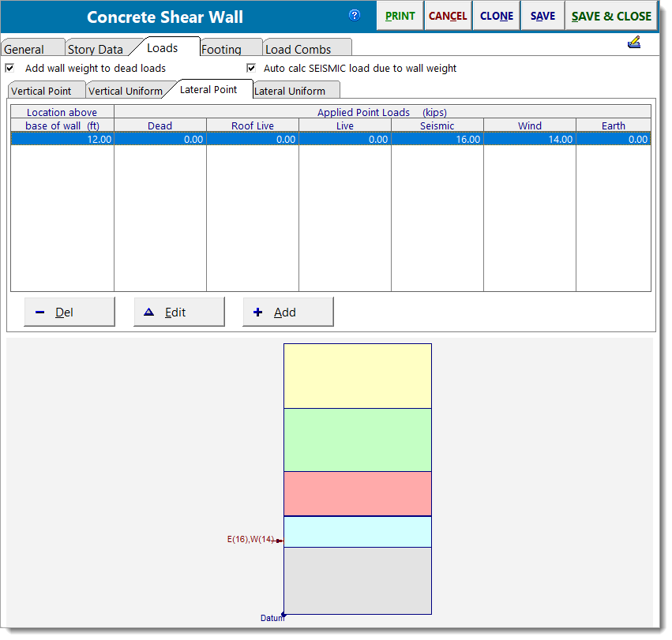672x640 pixels.
Task: Click the PRINT button
Action: pos(400,15)
